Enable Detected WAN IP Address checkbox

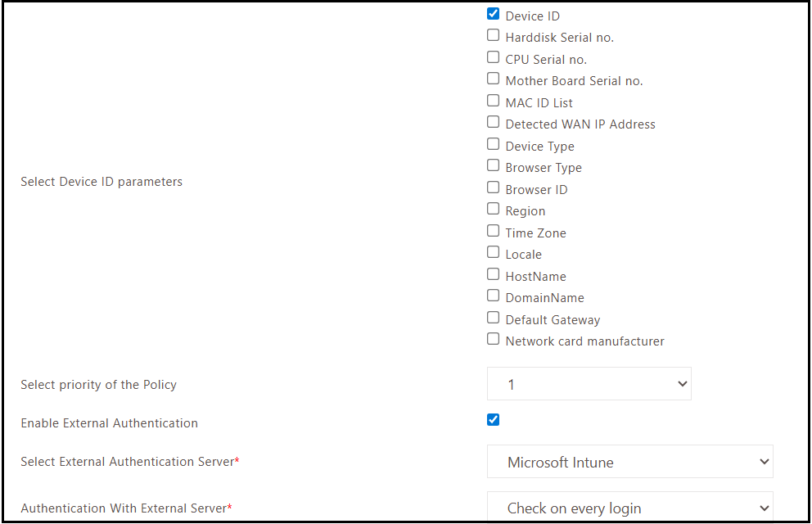[493, 122]
